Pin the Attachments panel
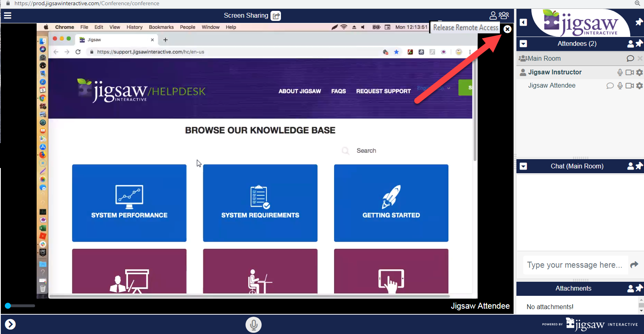644x334 pixels. [x=639, y=288]
